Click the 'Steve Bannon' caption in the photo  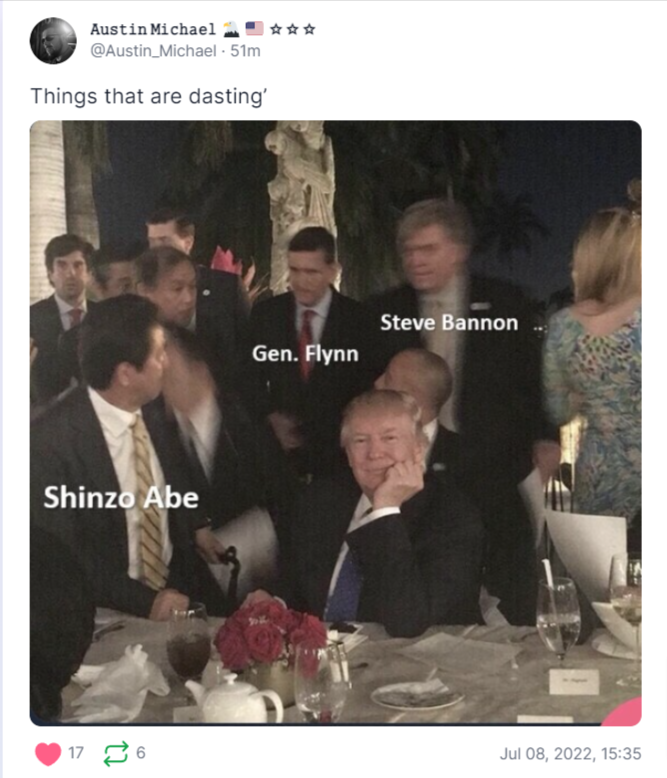click(449, 323)
